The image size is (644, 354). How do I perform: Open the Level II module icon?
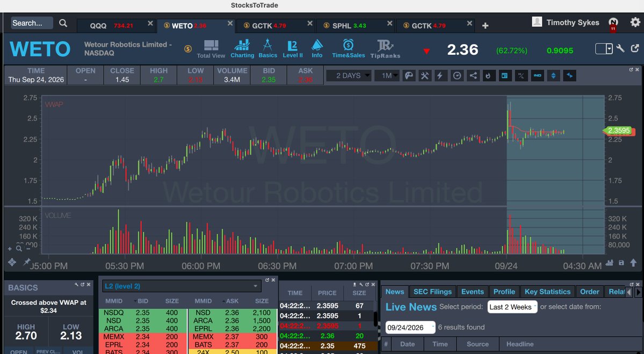coord(292,49)
